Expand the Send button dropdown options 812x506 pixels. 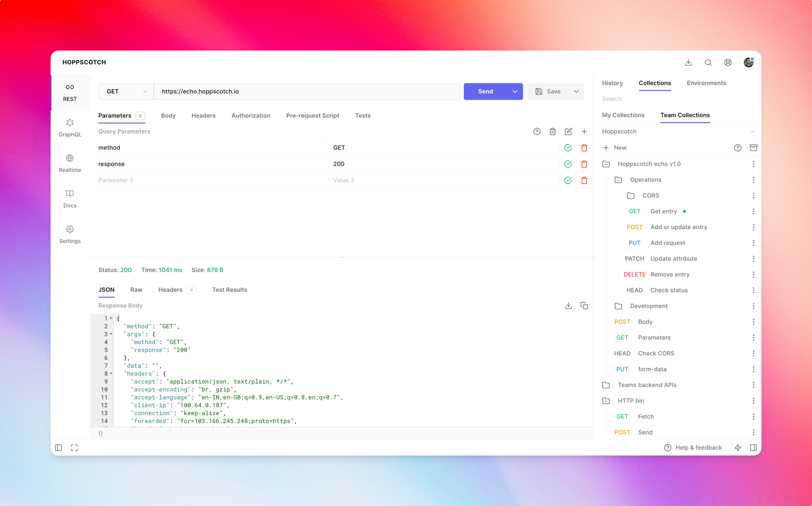tap(515, 91)
